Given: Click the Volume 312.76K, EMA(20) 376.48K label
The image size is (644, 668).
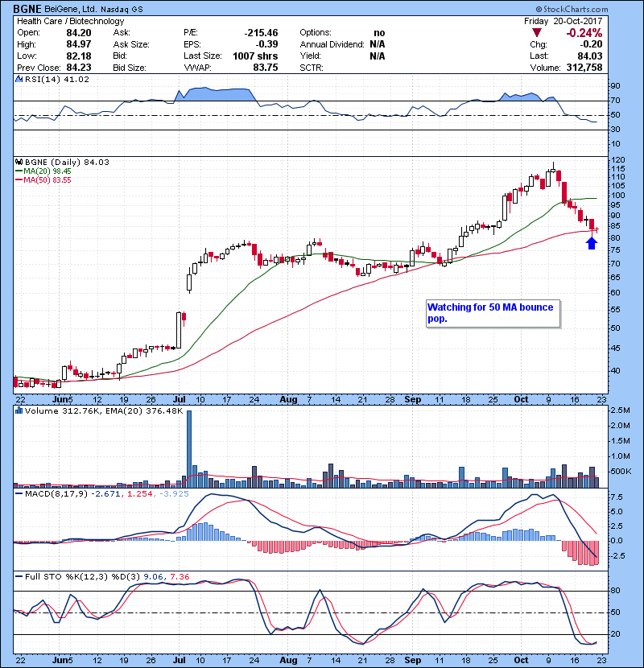Looking at the screenshot, I should [x=104, y=410].
